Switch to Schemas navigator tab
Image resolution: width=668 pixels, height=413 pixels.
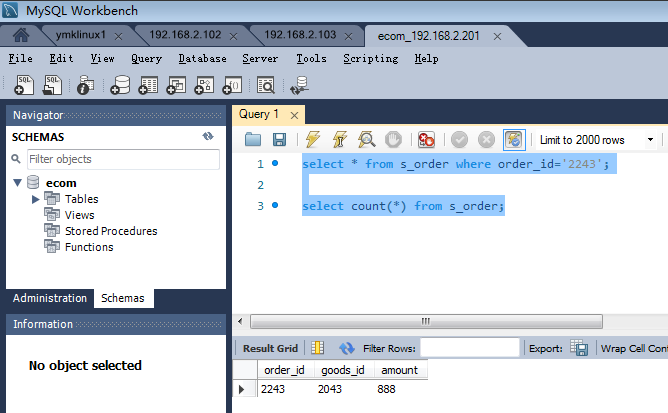pyautogui.click(x=123, y=298)
